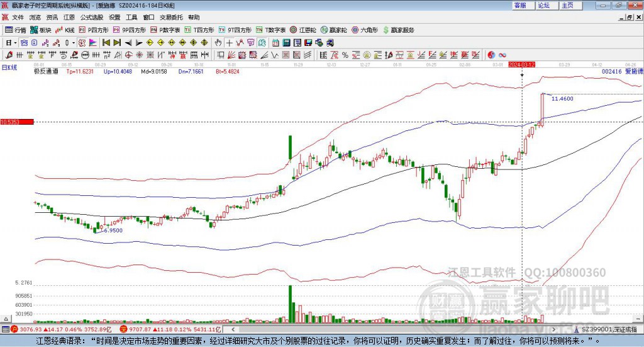Toggle the 权 adjustment button

tap(82, 43)
